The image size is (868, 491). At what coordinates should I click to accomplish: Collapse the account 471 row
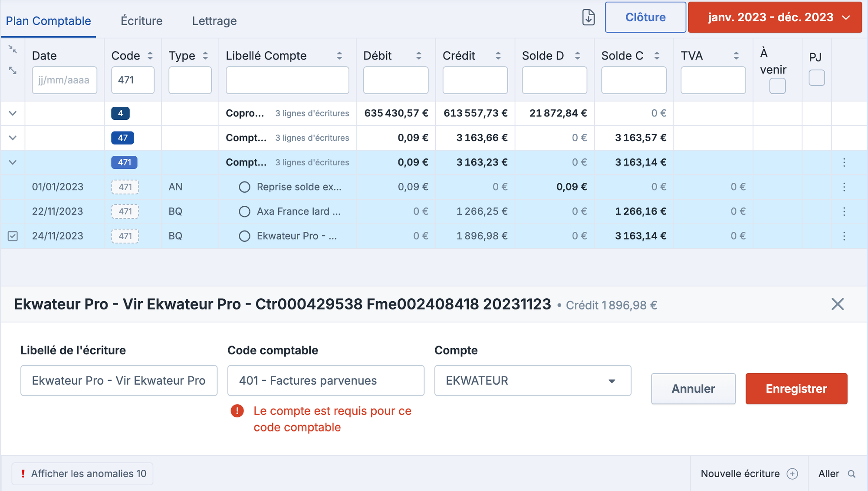(13, 162)
